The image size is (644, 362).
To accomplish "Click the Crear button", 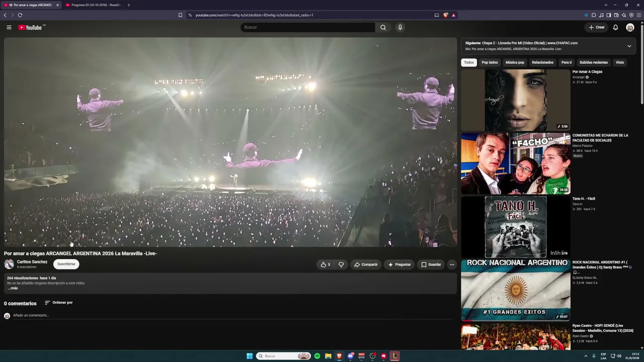I will pos(597,27).
